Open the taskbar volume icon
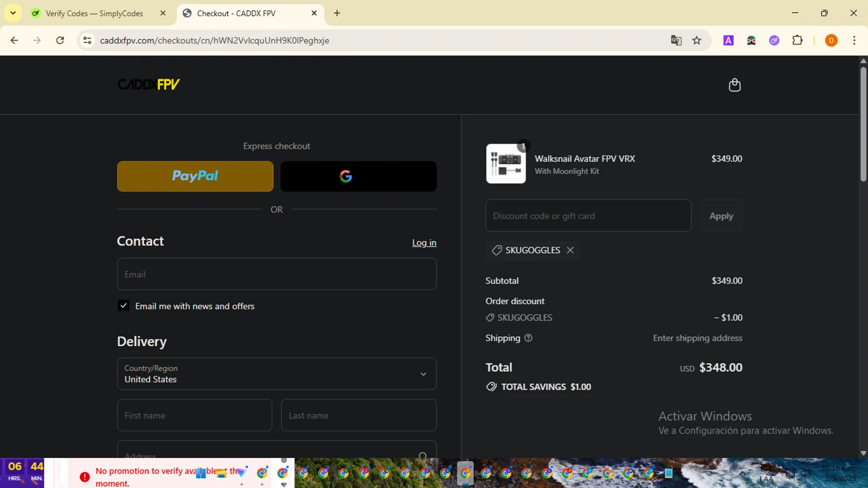 [x=806, y=474]
